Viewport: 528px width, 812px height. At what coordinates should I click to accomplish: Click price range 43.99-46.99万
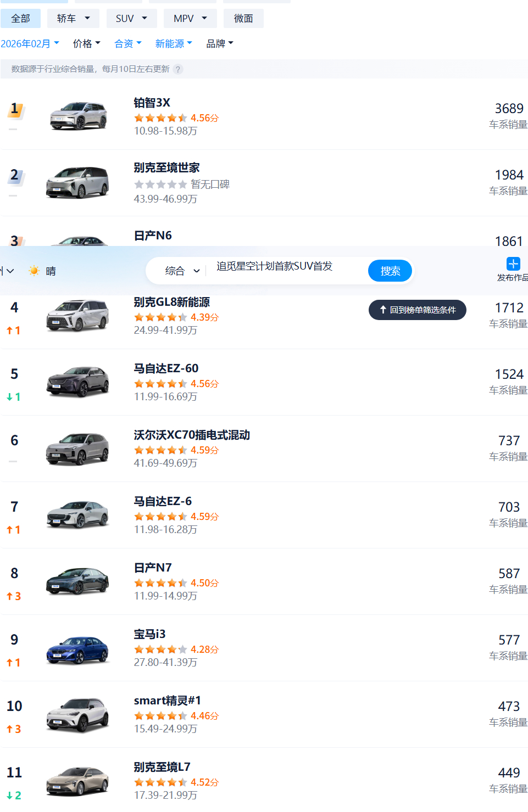[165, 199]
